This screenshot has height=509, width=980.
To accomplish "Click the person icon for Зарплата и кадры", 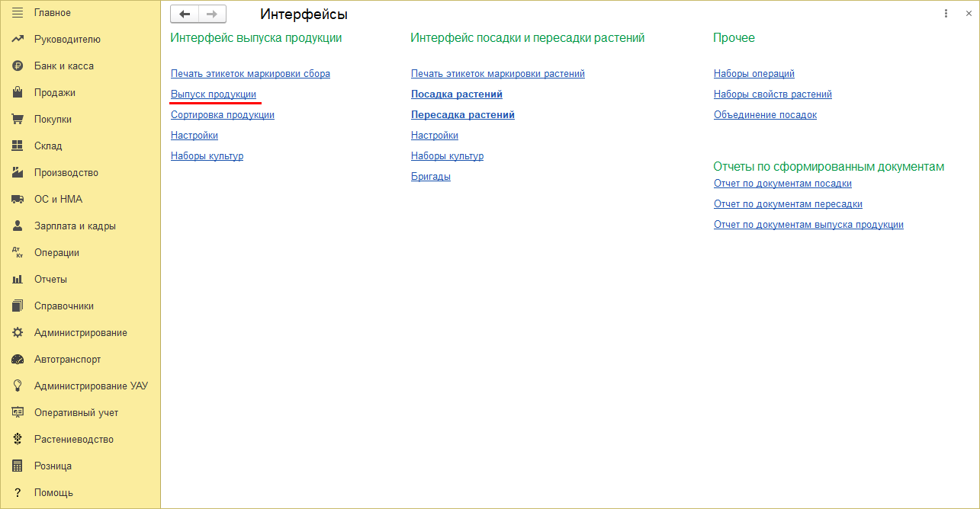I will [18, 226].
